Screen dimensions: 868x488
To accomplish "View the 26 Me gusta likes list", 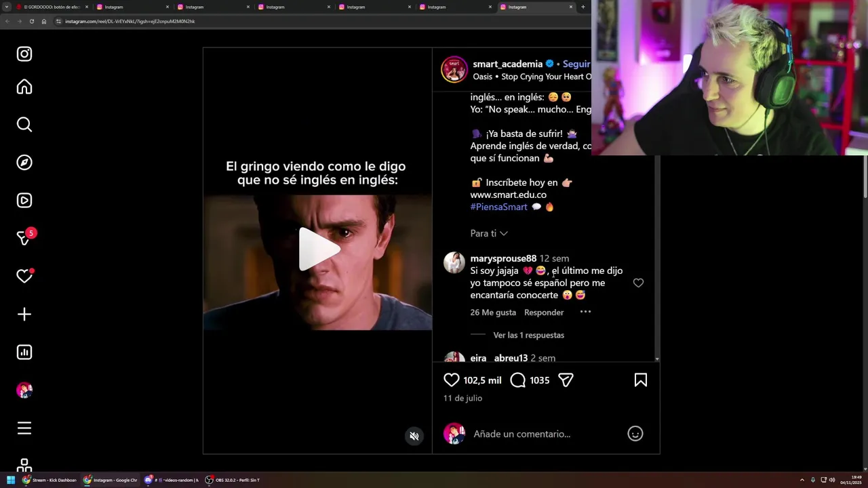I will coord(493,312).
